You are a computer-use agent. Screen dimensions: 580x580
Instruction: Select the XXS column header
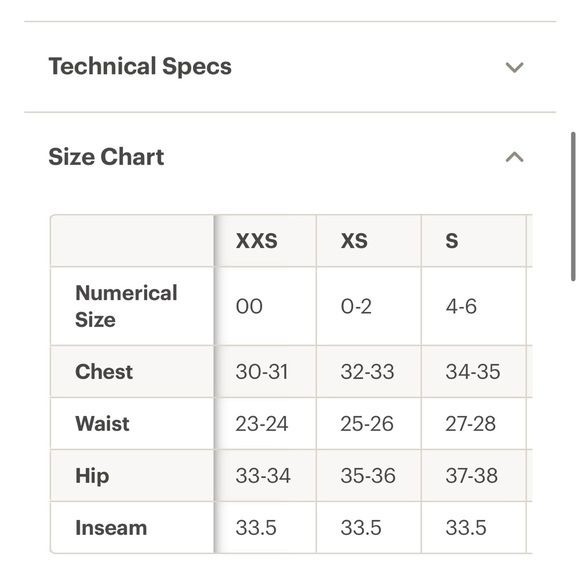257,241
